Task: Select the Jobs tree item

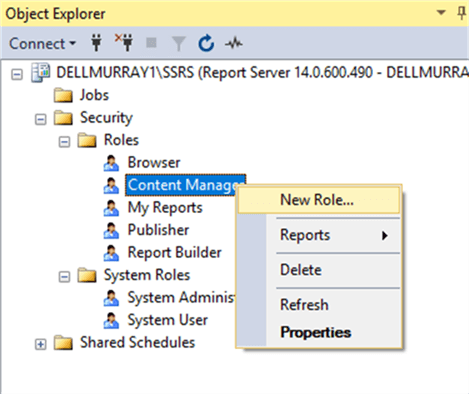Action: click(x=94, y=95)
